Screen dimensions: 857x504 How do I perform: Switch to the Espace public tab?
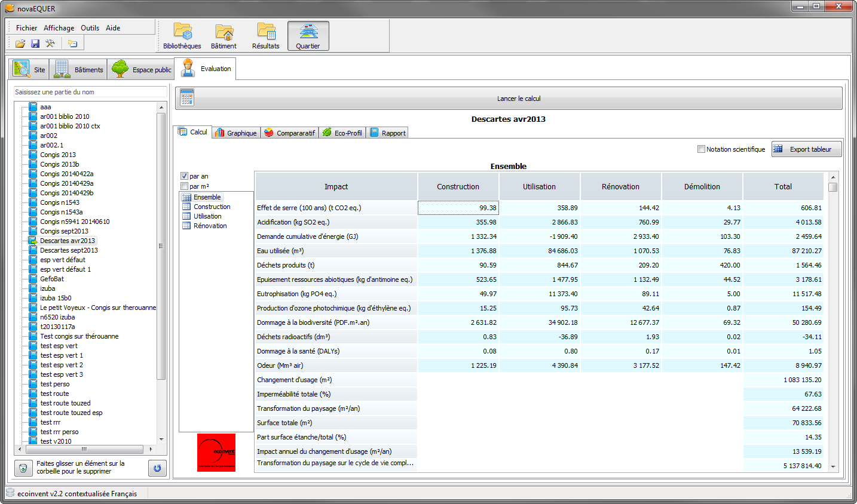[141, 69]
